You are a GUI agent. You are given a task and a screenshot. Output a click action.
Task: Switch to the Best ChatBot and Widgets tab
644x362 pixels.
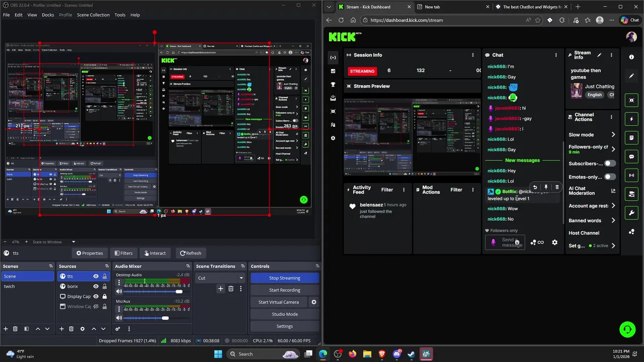[532, 7]
